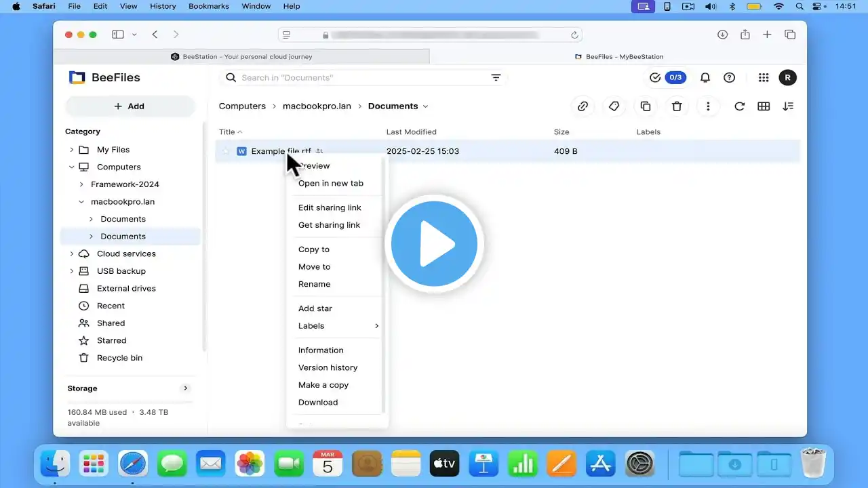Open Finder from the Dock
The image size is (868, 488).
tap(55, 464)
